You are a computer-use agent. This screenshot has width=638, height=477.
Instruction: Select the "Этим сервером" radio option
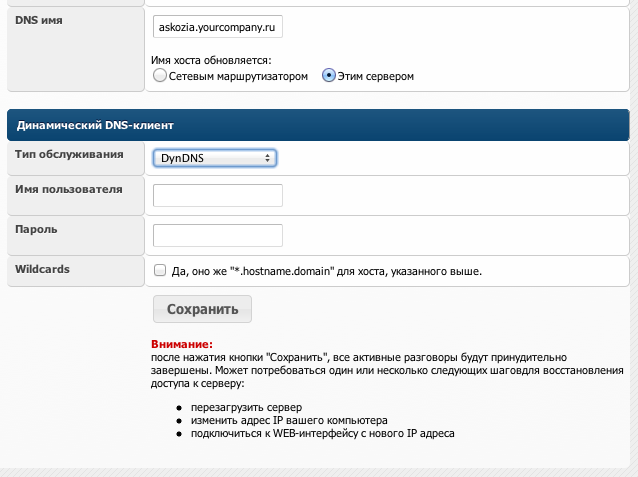click(x=329, y=76)
